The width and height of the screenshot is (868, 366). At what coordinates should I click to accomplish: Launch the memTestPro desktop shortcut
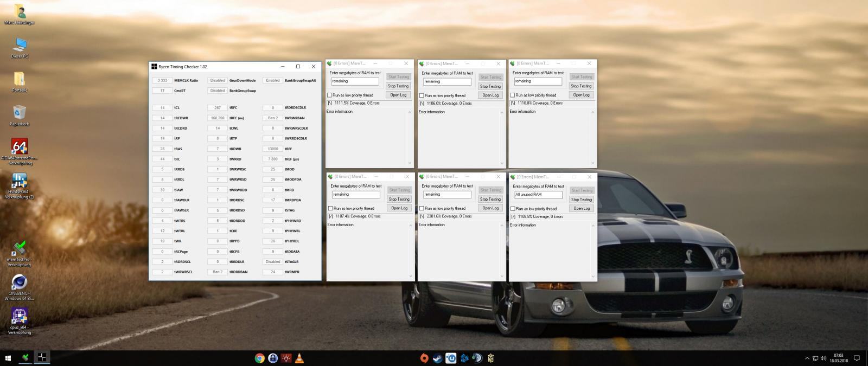pyautogui.click(x=20, y=253)
